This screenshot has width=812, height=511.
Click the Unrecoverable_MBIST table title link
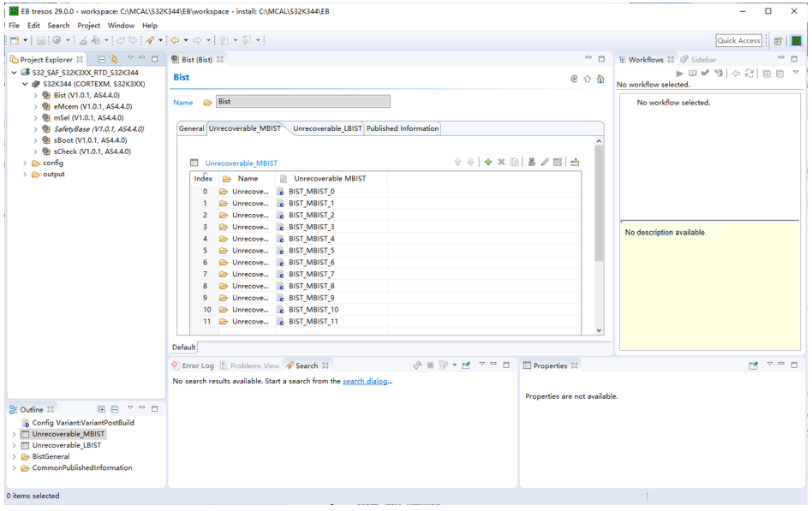click(242, 163)
